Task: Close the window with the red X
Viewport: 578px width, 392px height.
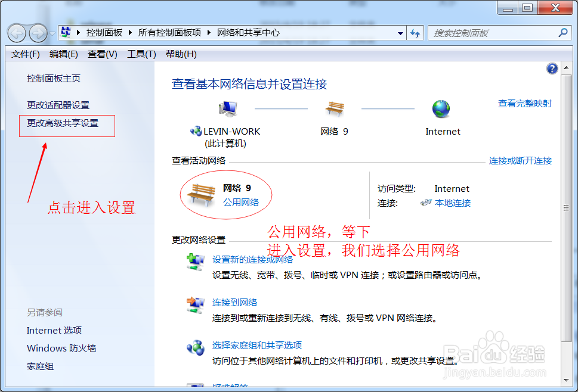Action: click(555, 8)
